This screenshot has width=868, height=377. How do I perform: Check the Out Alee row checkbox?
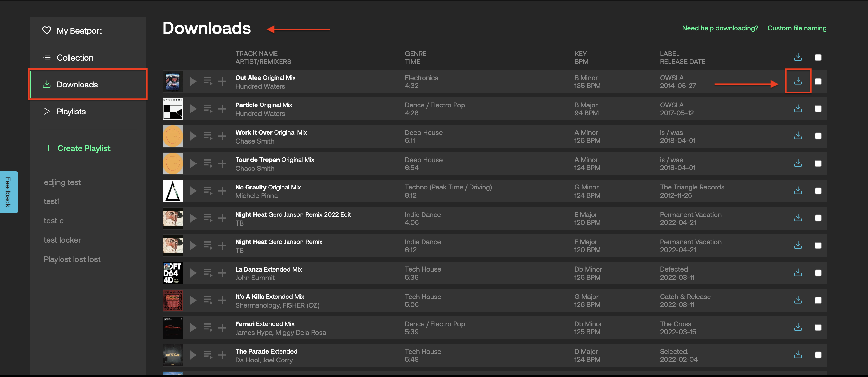tap(818, 81)
